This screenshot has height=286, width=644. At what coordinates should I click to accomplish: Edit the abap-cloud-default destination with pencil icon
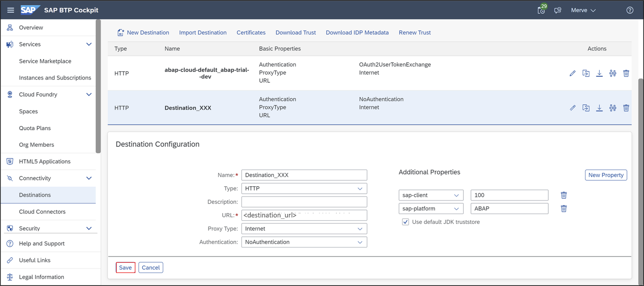coord(572,73)
